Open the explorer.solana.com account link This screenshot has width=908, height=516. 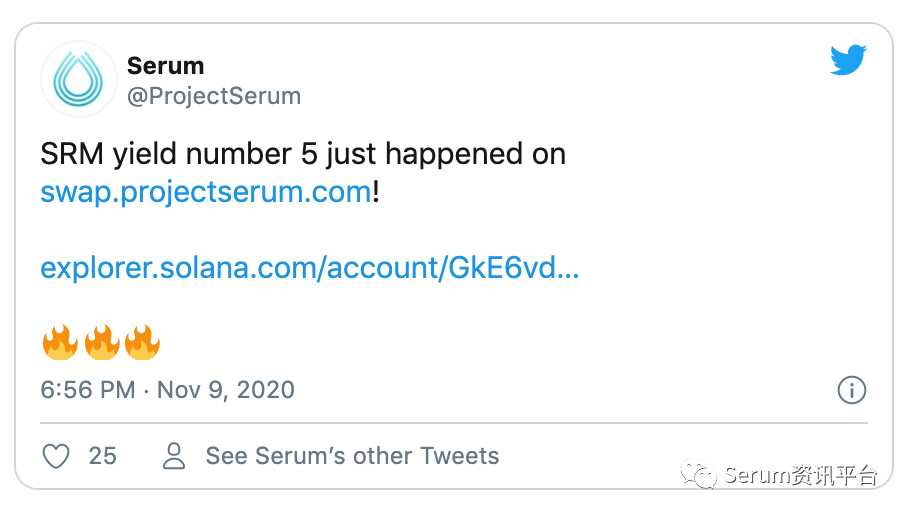click(310, 268)
